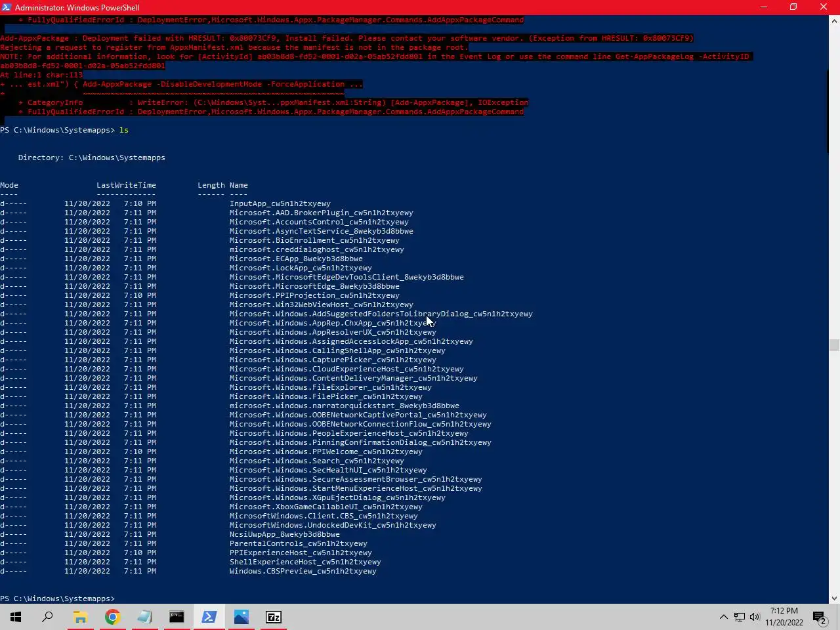840x630 pixels.
Task: Launch Google Chrome from taskbar
Action: 112,617
